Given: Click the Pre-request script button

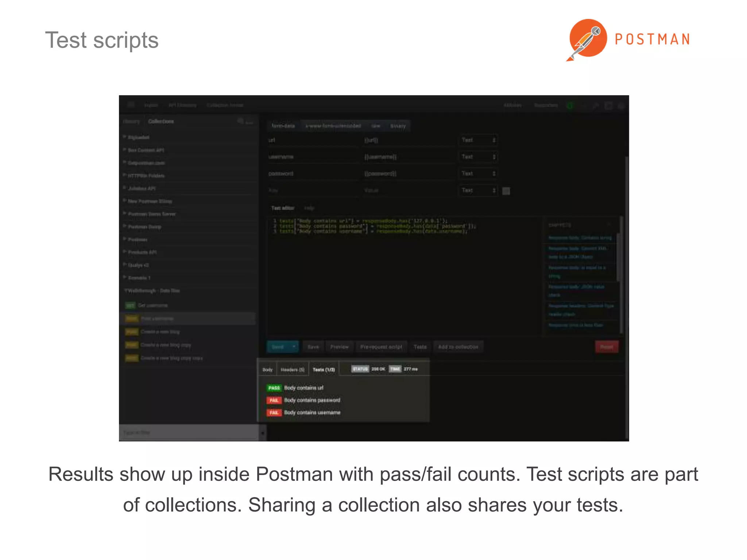Looking at the screenshot, I should click(381, 347).
